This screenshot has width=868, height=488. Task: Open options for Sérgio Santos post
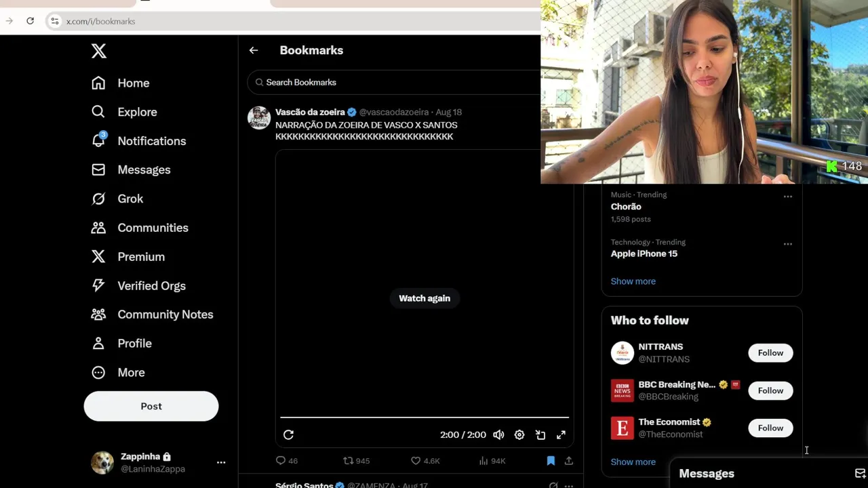point(569,485)
